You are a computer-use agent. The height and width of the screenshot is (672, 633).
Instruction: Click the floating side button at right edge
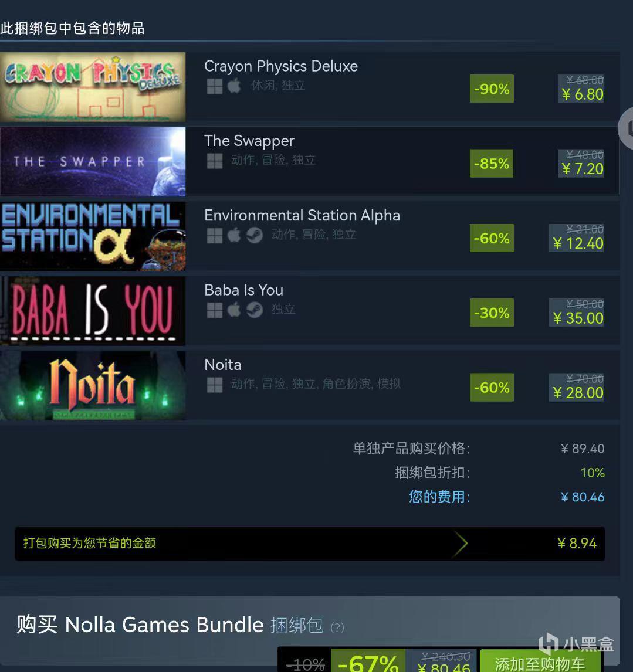click(626, 128)
